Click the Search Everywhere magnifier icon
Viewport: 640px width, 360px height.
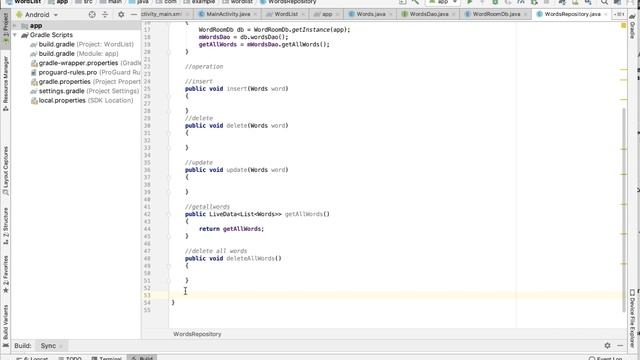[x=604, y=2]
